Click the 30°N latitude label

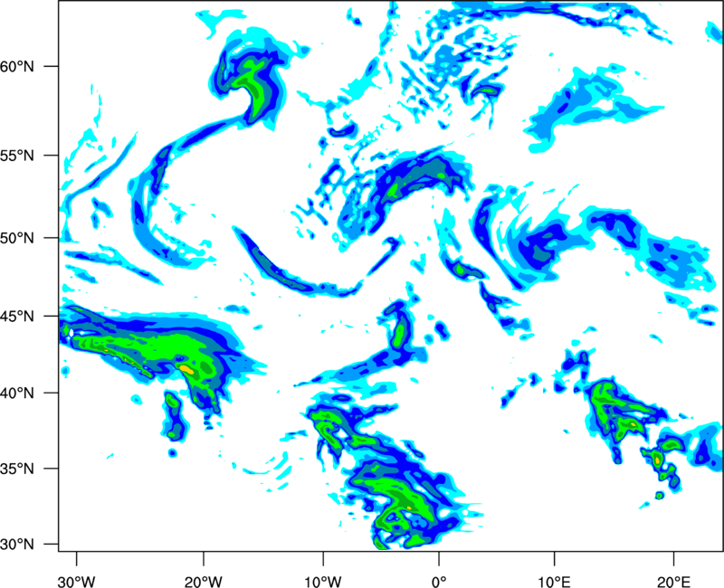[17, 545]
